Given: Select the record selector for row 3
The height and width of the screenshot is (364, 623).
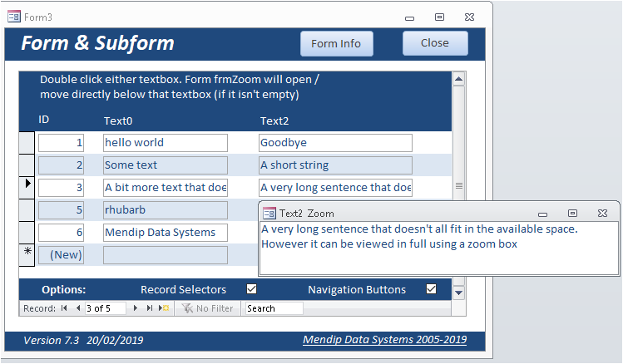Looking at the screenshot, I should coord(27,187).
